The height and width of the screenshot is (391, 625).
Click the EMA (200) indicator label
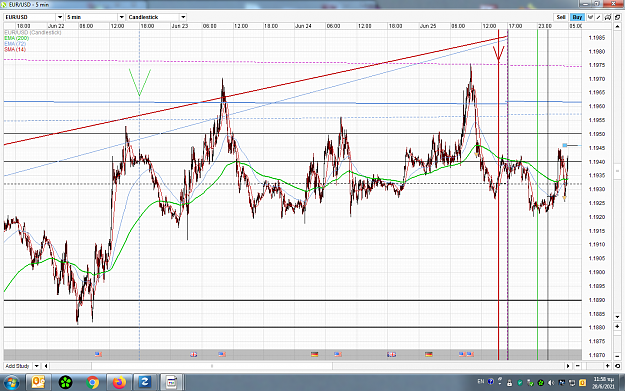pyautogui.click(x=16, y=38)
